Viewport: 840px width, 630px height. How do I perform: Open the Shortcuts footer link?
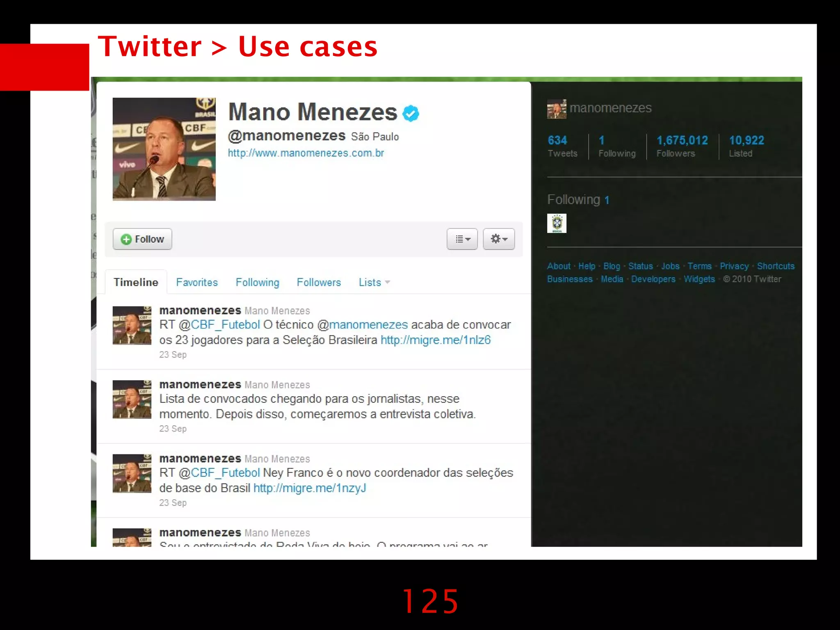[776, 266]
